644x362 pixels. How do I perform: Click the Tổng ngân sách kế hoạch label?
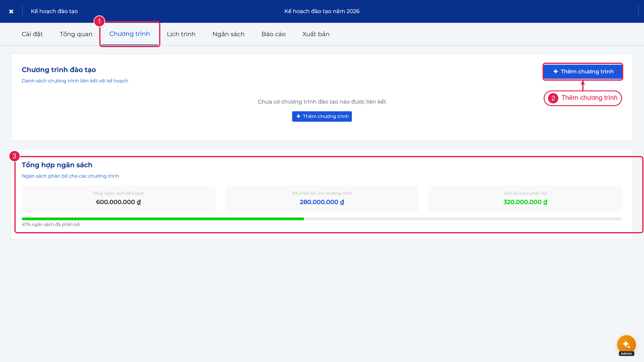point(118,193)
